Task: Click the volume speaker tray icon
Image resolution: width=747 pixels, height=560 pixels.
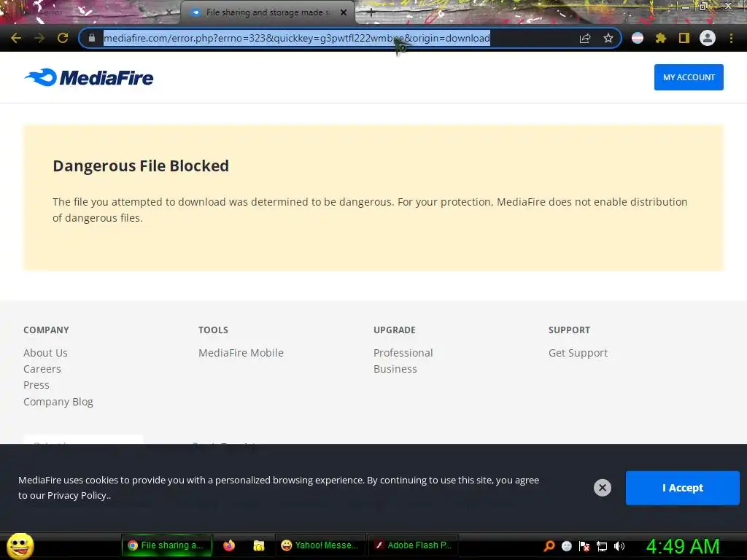Action: [x=619, y=546]
